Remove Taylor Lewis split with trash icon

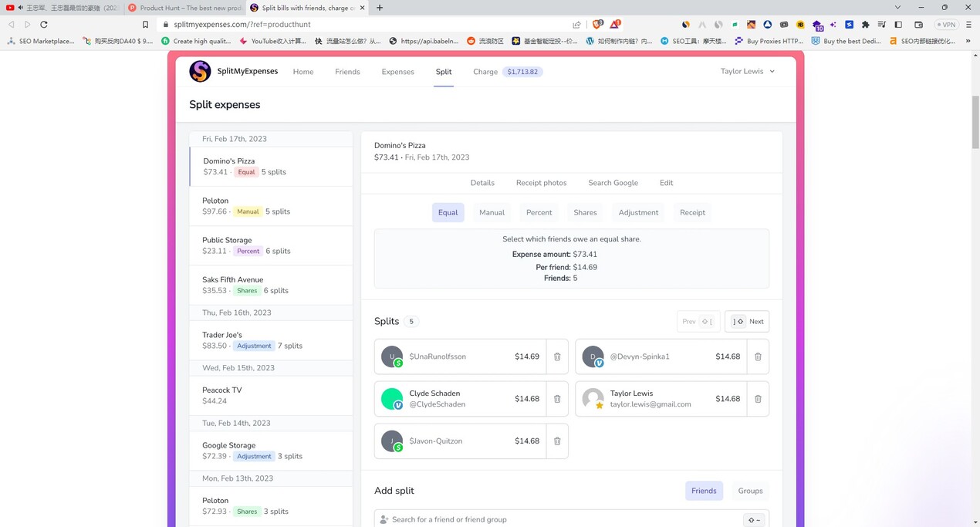pos(758,399)
